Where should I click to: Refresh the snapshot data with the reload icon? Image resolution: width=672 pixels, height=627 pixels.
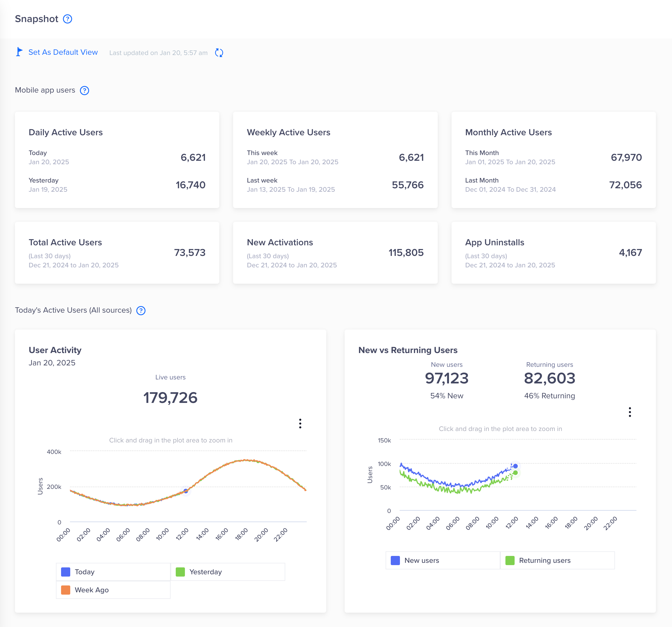[x=219, y=53]
